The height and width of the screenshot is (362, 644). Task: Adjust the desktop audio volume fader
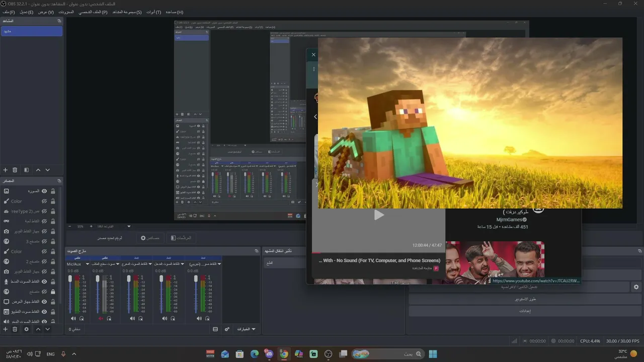coord(98,279)
